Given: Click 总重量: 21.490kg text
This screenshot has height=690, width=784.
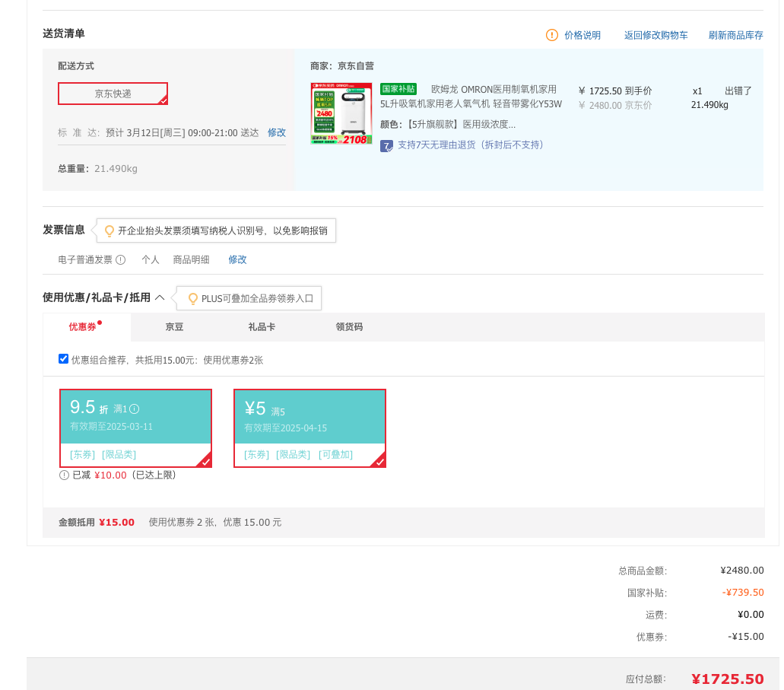Looking at the screenshot, I should click(x=97, y=169).
